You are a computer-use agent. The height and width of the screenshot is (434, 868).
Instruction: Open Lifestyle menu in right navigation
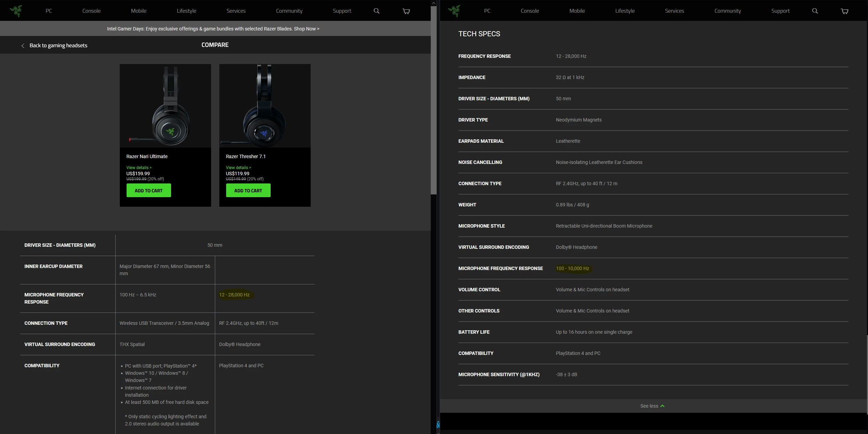[625, 11]
